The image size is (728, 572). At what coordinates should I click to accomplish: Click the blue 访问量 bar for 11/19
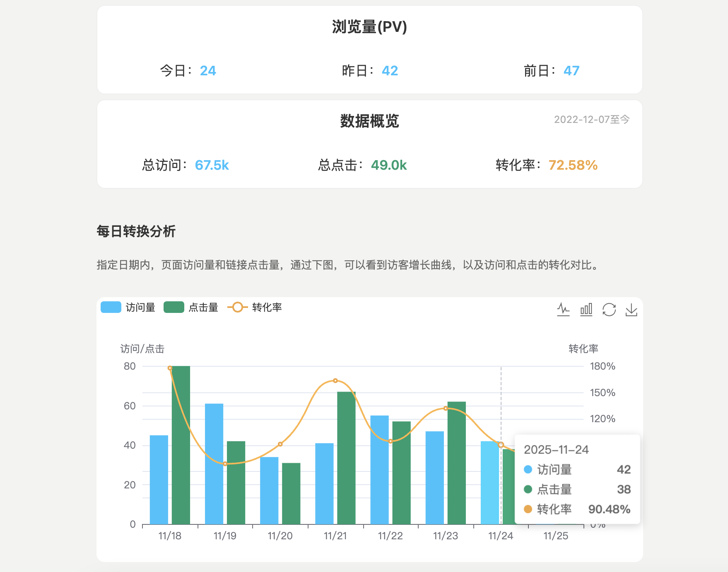pos(214,464)
